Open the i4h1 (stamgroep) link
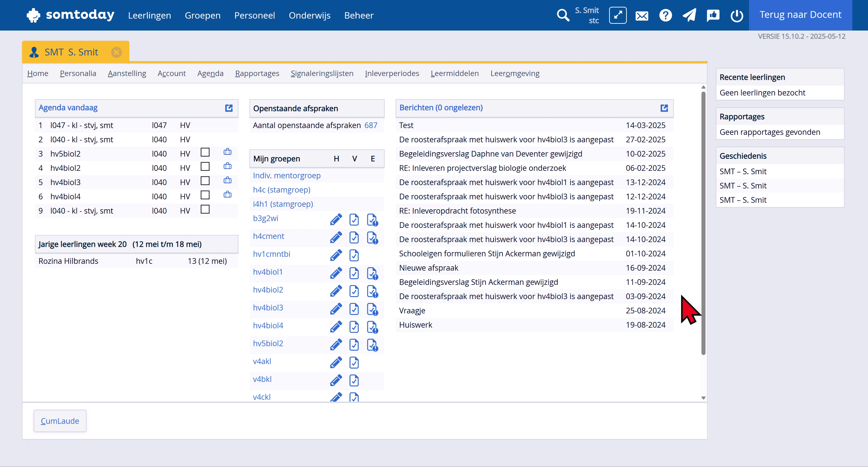Viewport: 868px width, 467px height. tap(283, 204)
